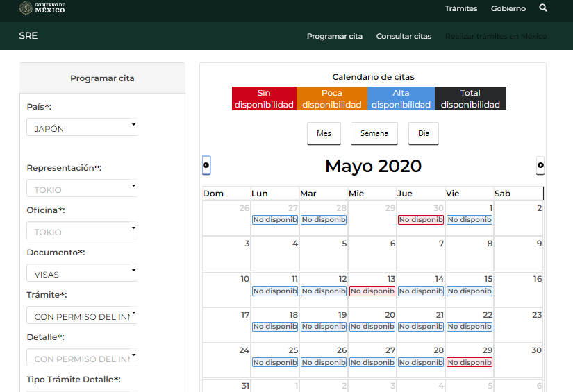Click red No disponible event on April 30

[x=421, y=220]
